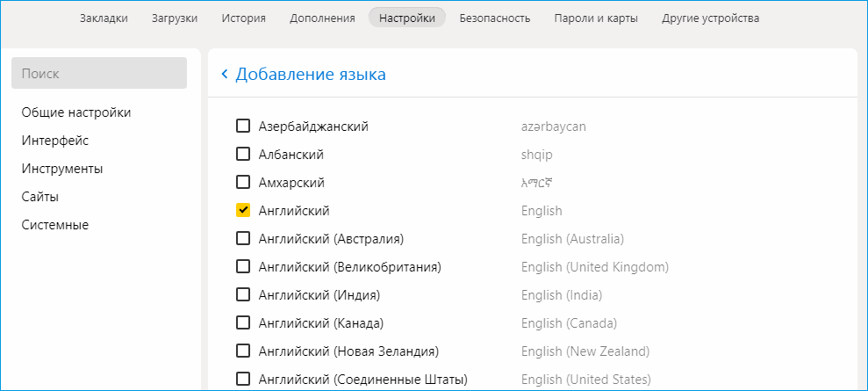This screenshot has width=868, height=391.
Task: Select Английский (Австралия) checkbox
Action: tap(243, 239)
